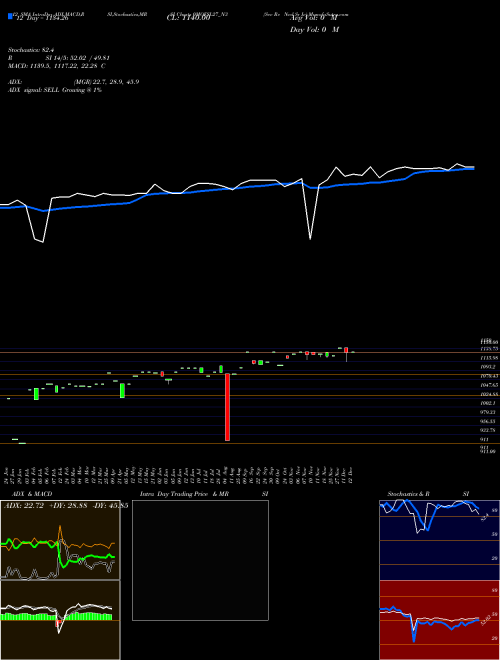Click the 1093.2 price axis label
This screenshot has height=660, width=500.
[x=487, y=367]
